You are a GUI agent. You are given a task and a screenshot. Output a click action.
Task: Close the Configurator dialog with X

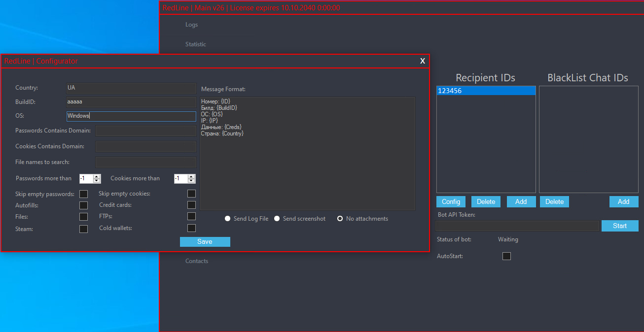coord(423,61)
